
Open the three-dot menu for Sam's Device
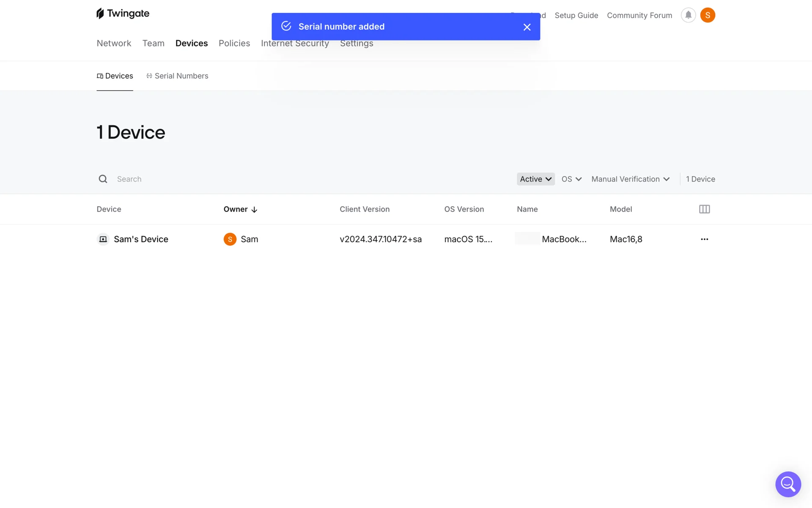[704, 239]
